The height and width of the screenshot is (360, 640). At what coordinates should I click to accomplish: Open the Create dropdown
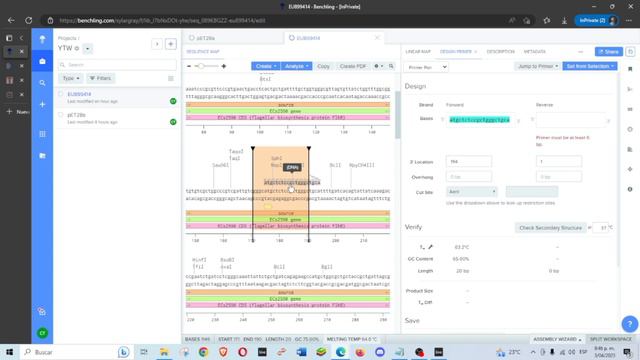click(x=265, y=66)
